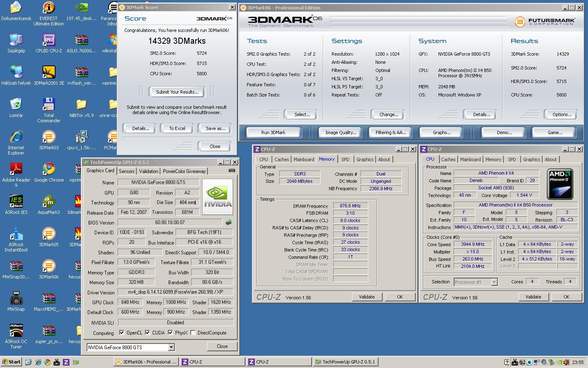Open the ASRock OC Tuner desktop icon
Screen dimensions: 588x368
click(x=16, y=337)
